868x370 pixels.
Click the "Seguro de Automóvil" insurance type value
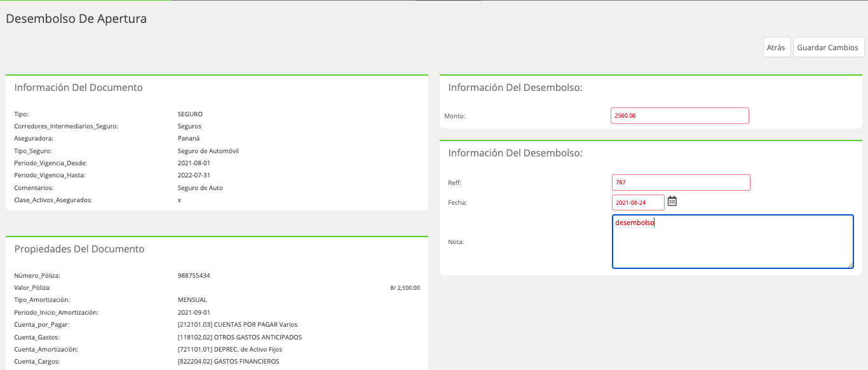coord(208,151)
